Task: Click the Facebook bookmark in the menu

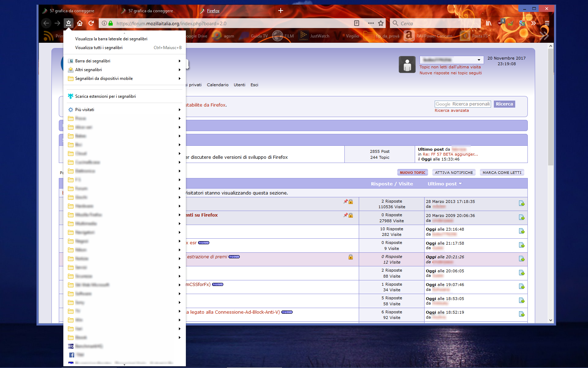Action: pos(125,355)
